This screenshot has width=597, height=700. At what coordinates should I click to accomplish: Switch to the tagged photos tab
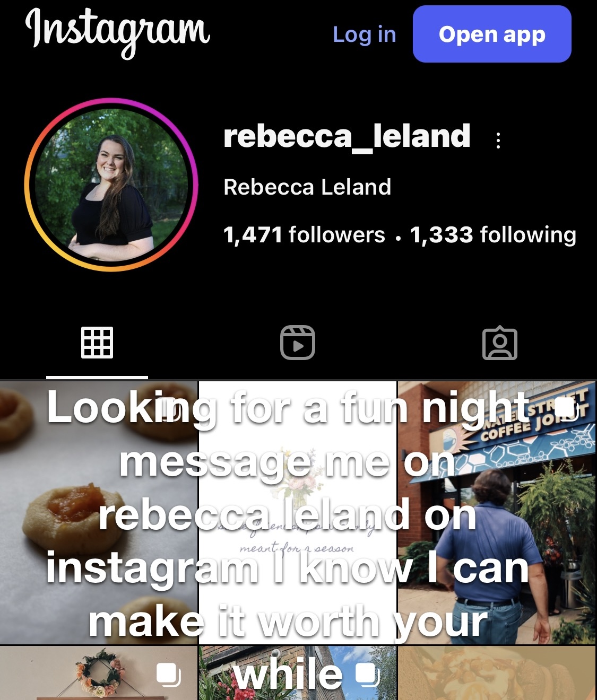click(499, 343)
